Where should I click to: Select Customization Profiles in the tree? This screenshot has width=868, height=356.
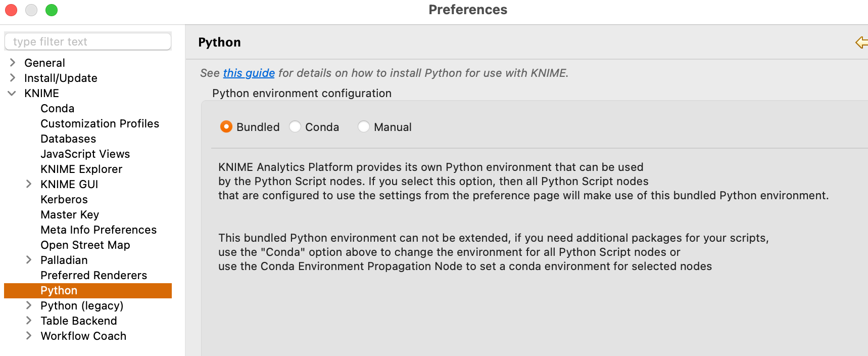100,123
